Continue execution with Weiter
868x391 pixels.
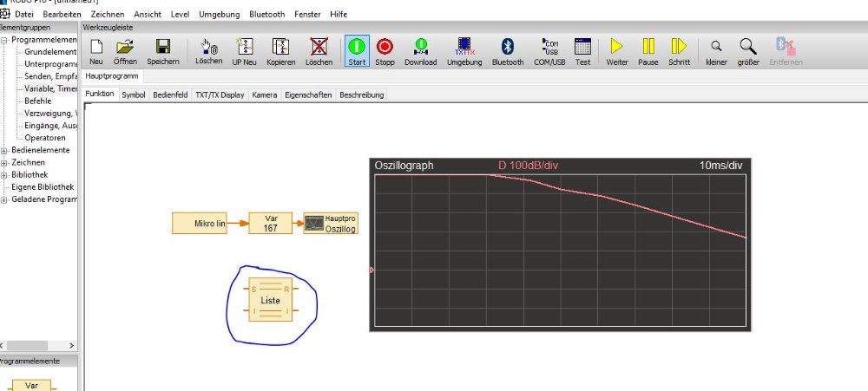pos(617,52)
